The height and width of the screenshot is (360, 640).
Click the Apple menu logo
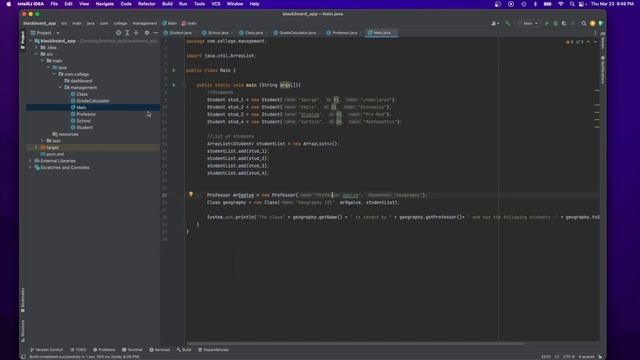coord(9,4)
